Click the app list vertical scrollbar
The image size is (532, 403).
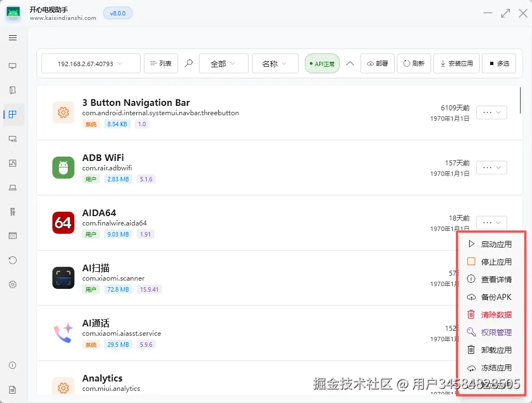[520, 100]
